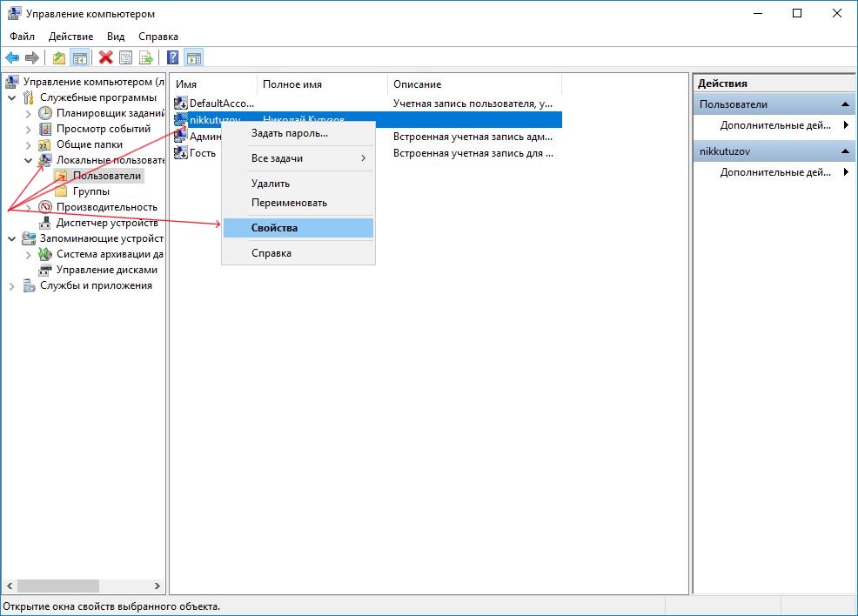858x616 pixels.
Task: Select the Гость user account icon
Action: coord(181,153)
